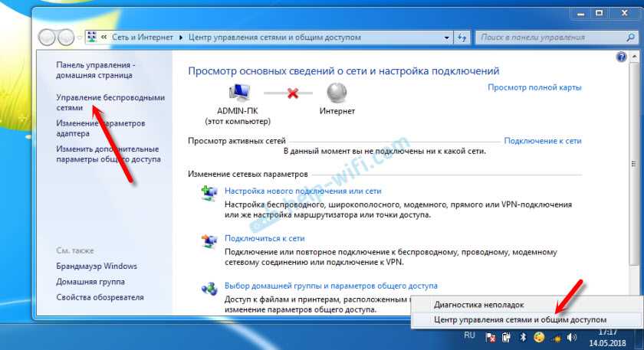
Task: Select Диагностика неполадок in context menu
Action: tap(479, 305)
